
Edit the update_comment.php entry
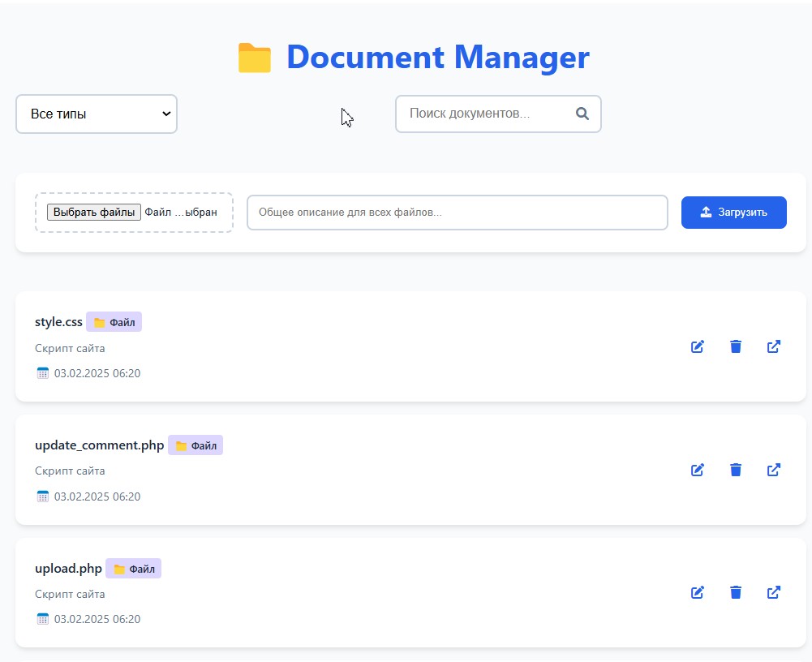pyautogui.click(x=697, y=470)
